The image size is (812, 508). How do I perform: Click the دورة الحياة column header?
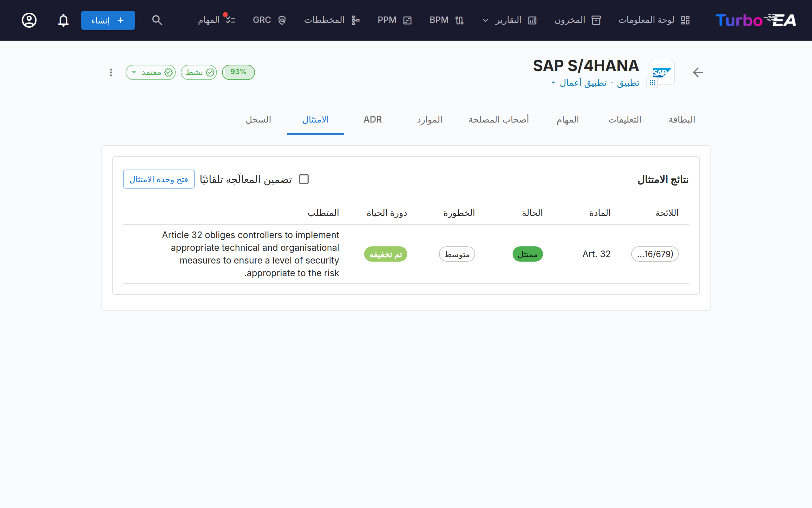point(387,213)
